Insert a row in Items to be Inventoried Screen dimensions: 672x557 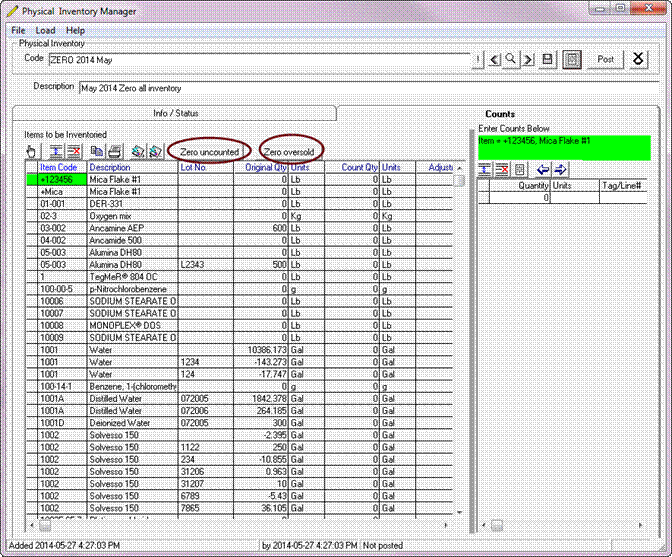click(x=56, y=152)
